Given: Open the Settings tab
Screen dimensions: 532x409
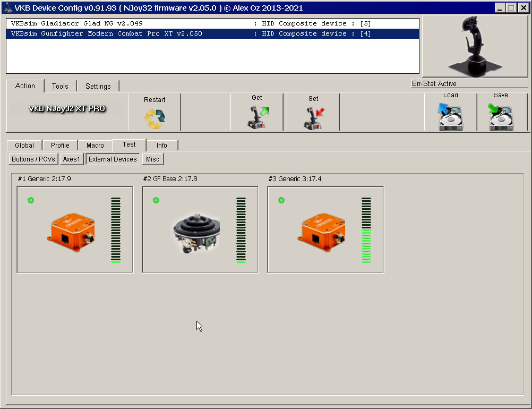Looking at the screenshot, I should point(98,86).
